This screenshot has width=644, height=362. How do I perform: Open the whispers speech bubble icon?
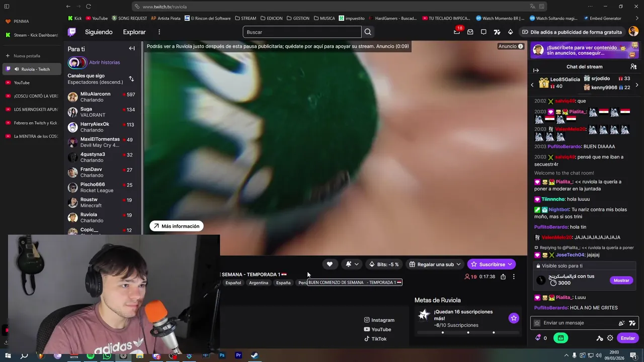(484, 32)
